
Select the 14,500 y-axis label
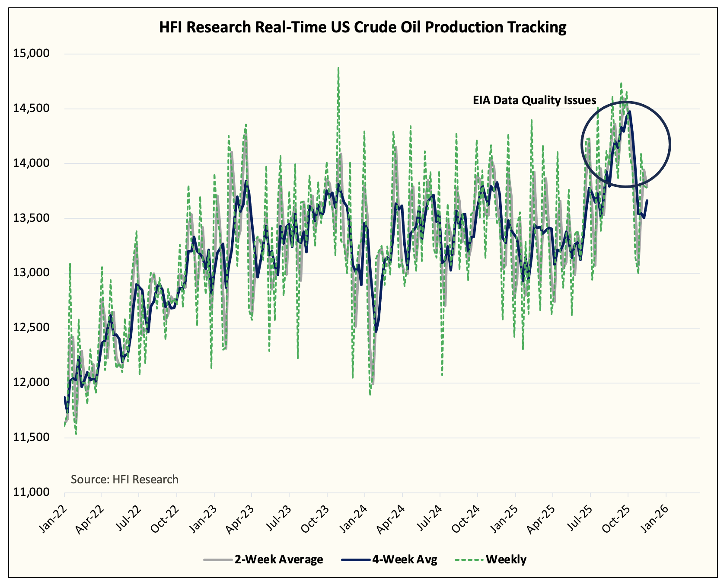click(x=32, y=109)
